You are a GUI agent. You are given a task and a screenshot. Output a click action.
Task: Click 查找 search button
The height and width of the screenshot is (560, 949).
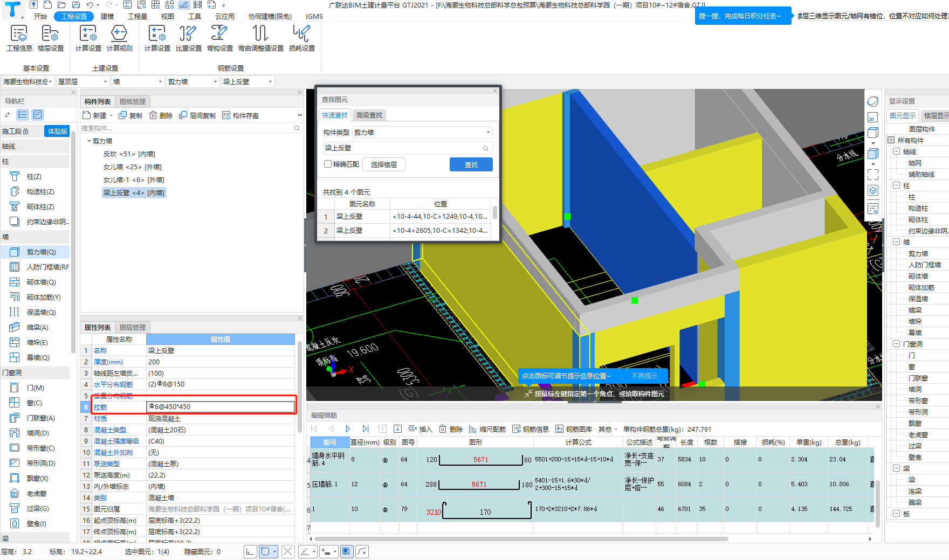pyautogui.click(x=471, y=164)
